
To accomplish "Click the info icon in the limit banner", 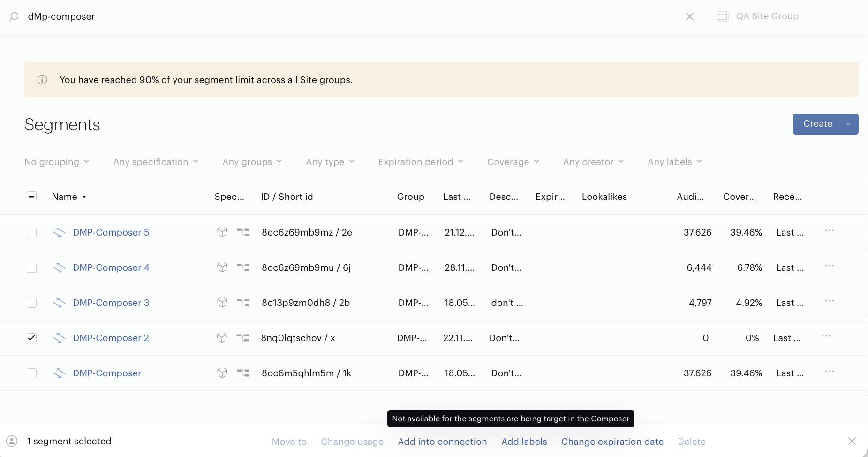I will coord(42,80).
